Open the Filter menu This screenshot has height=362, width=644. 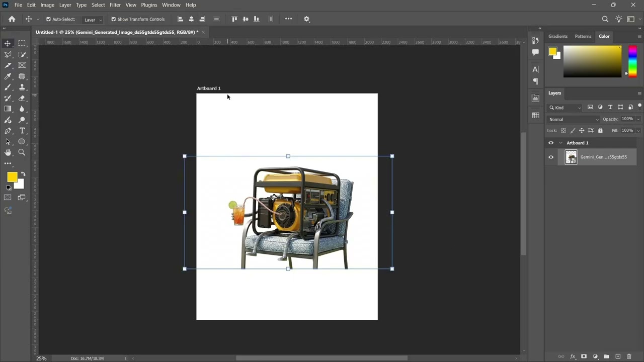(x=115, y=5)
